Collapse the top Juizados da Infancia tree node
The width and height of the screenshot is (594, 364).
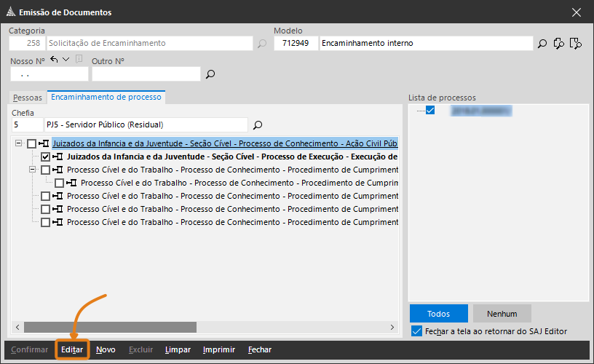[x=18, y=143]
